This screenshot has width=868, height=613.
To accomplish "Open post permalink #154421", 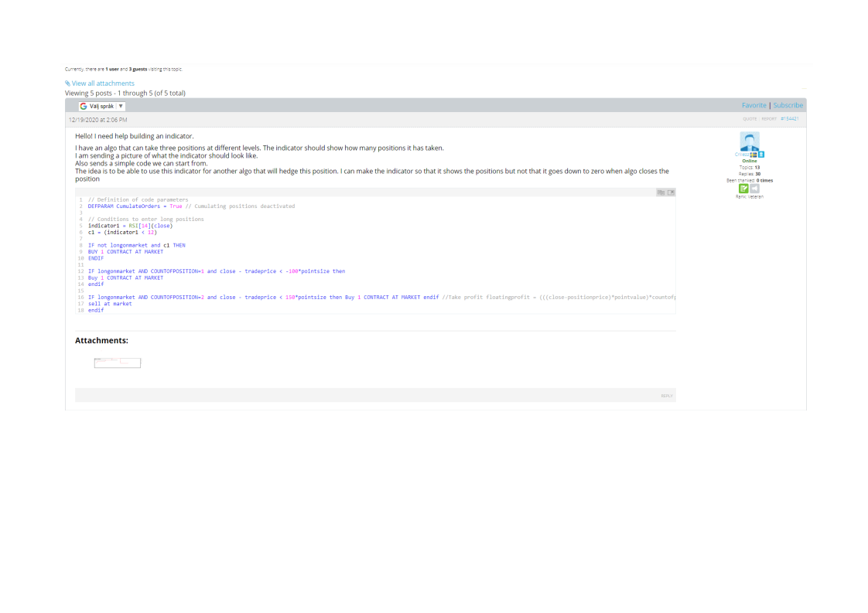I will 789,119.
